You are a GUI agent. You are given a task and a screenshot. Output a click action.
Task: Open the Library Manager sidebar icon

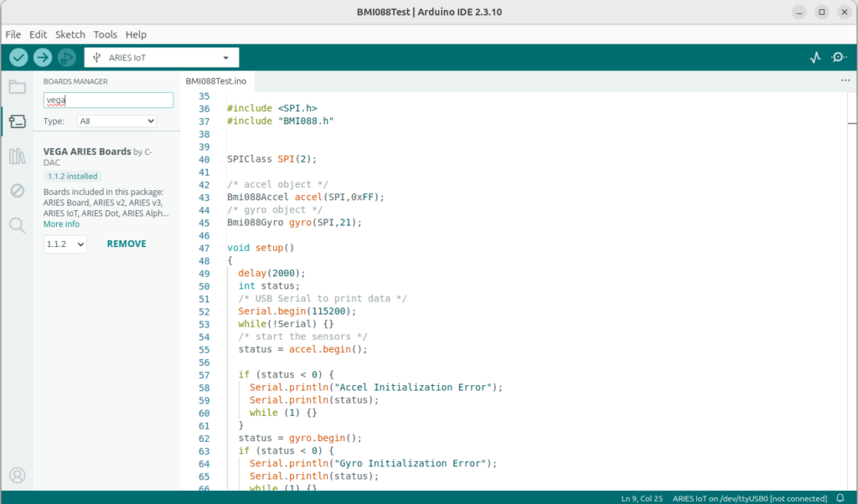(18, 157)
